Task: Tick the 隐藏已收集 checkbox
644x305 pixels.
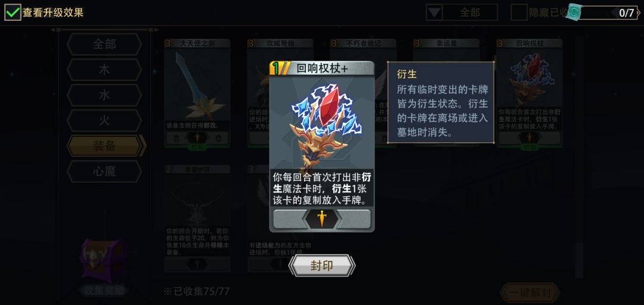Action: click(x=519, y=13)
